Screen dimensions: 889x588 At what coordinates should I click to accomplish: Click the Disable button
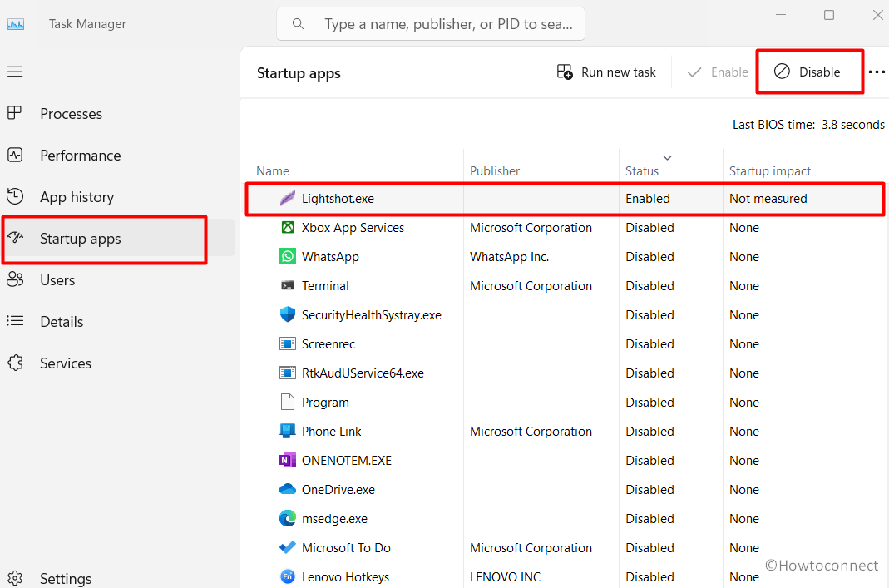pyautogui.click(x=808, y=72)
